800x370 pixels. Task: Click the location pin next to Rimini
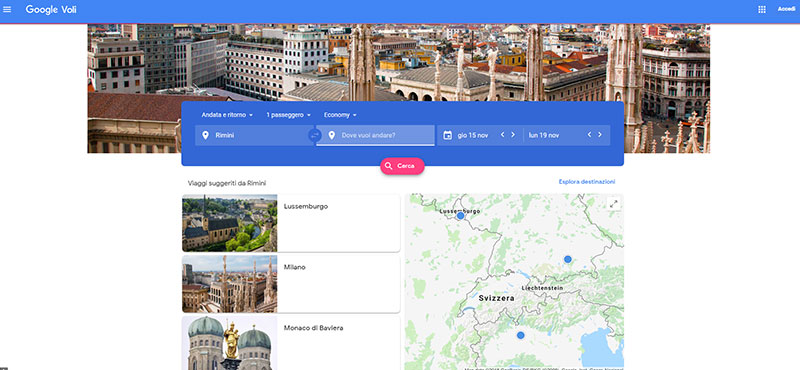point(205,135)
